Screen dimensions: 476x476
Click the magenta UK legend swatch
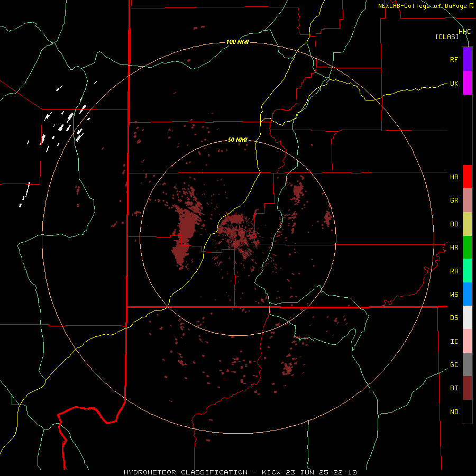coord(467,83)
